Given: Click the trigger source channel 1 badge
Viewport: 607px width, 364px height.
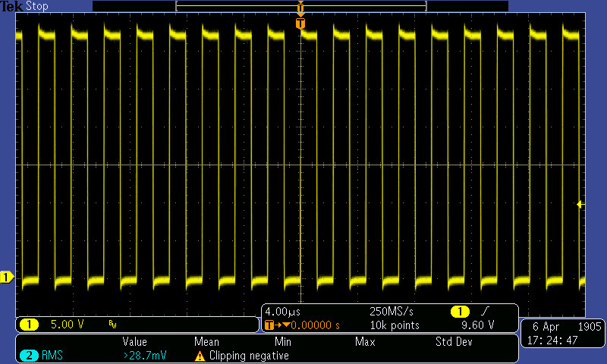Looking at the screenshot, I should click(x=460, y=312).
